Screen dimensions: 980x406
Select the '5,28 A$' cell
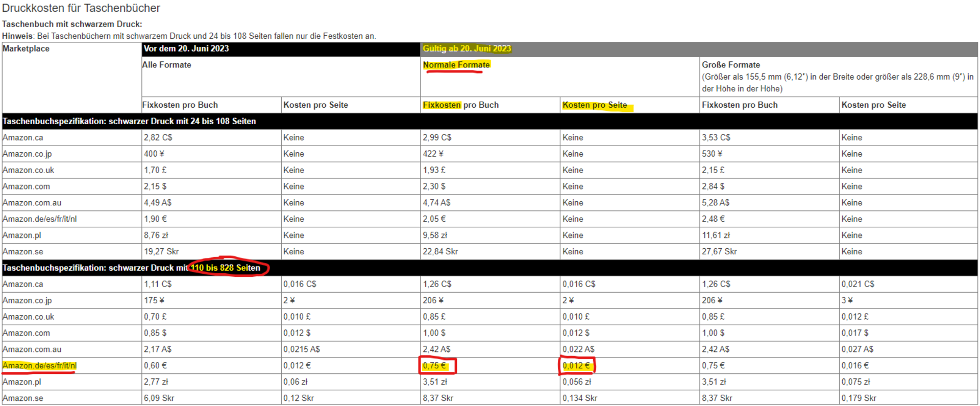tap(770, 203)
